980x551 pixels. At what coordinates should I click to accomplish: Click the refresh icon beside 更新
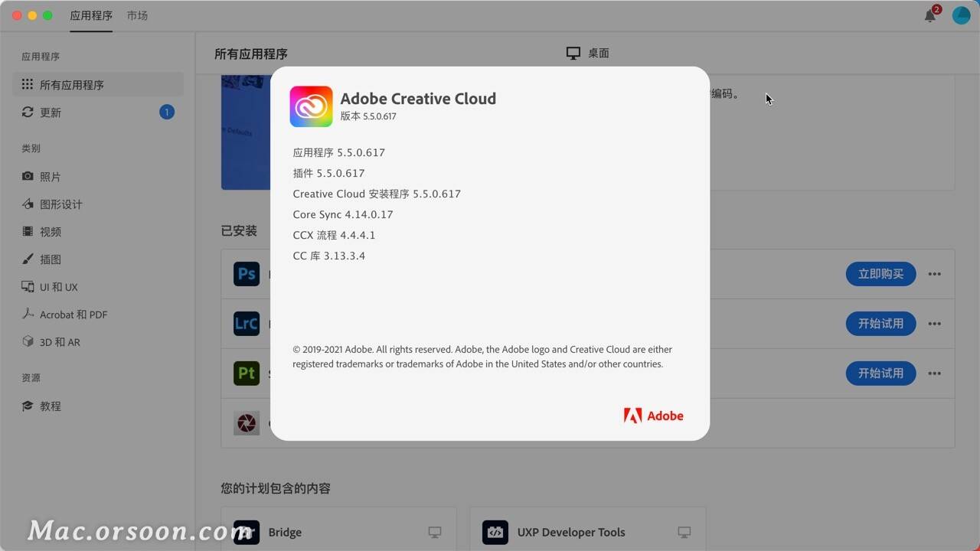click(28, 112)
